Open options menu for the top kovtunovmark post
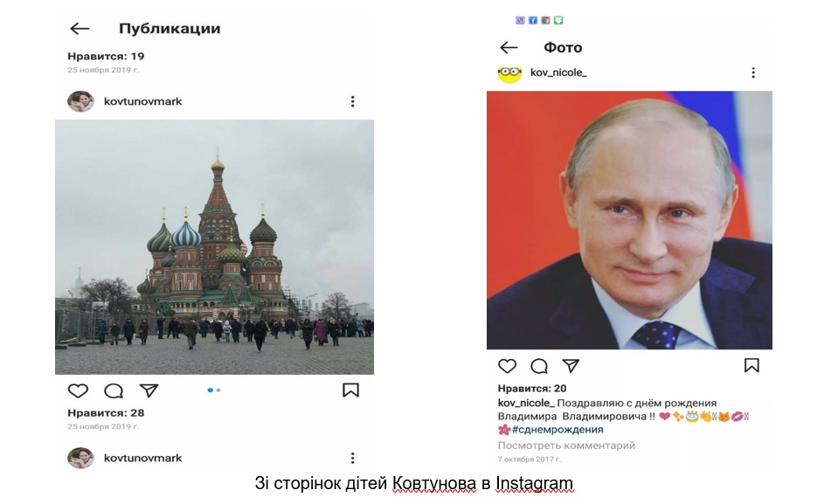The height and width of the screenshot is (504, 831). click(352, 101)
